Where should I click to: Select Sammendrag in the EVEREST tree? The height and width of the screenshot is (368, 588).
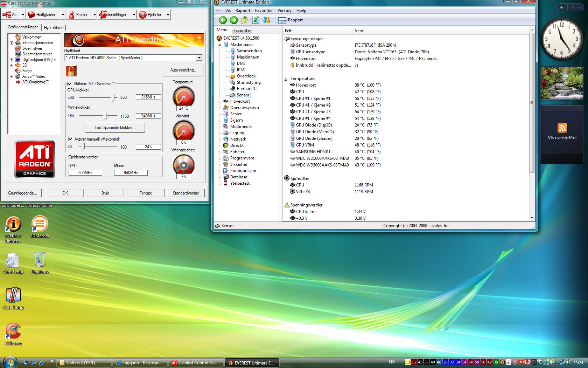(249, 51)
